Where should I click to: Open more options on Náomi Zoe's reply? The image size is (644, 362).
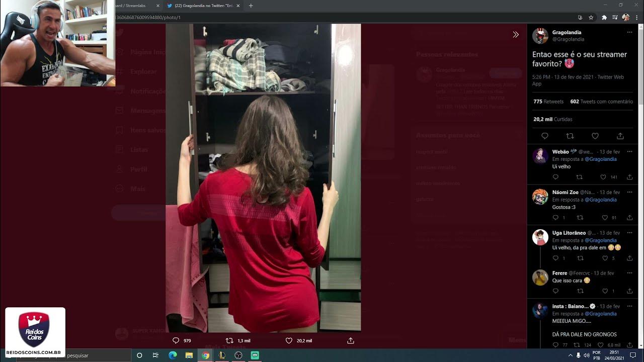point(629,192)
